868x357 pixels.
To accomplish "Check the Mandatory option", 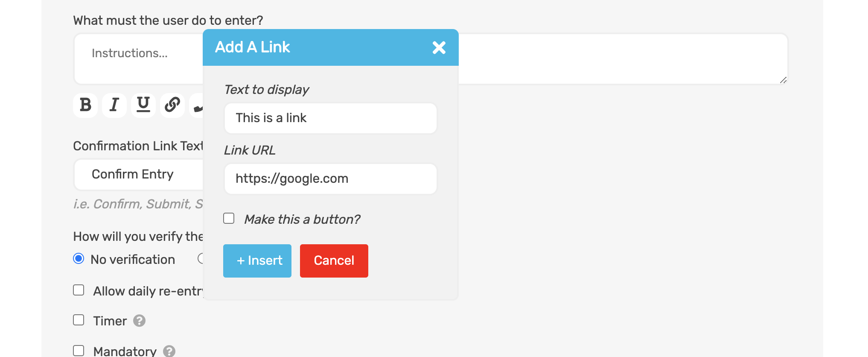I will pyautogui.click(x=79, y=351).
